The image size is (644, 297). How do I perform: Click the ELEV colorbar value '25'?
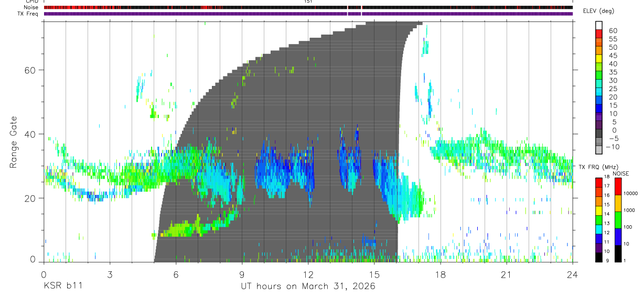(x=613, y=89)
